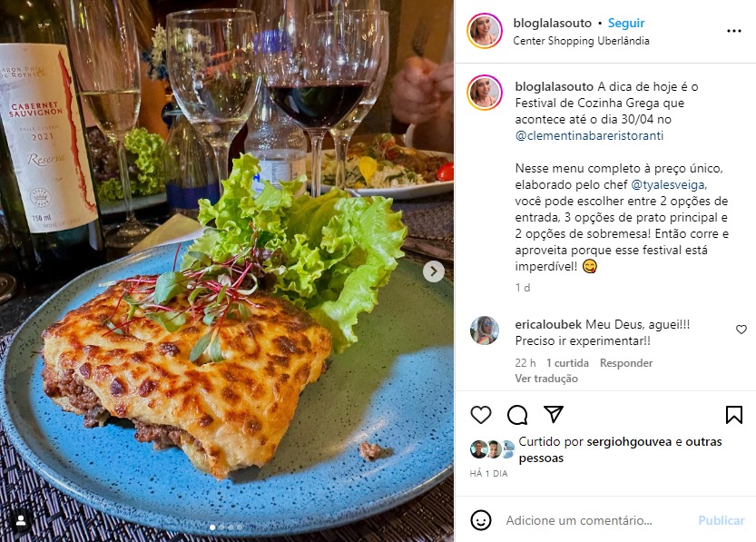Go to next photo with arrow chevron
The width and height of the screenshot is (756, 542).
[434, 271]
